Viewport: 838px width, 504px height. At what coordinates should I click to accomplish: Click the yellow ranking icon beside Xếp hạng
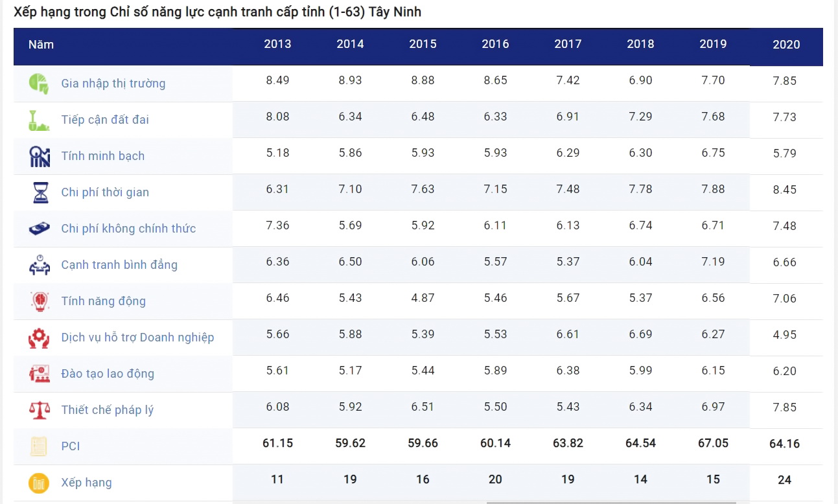tap(39, 483)
